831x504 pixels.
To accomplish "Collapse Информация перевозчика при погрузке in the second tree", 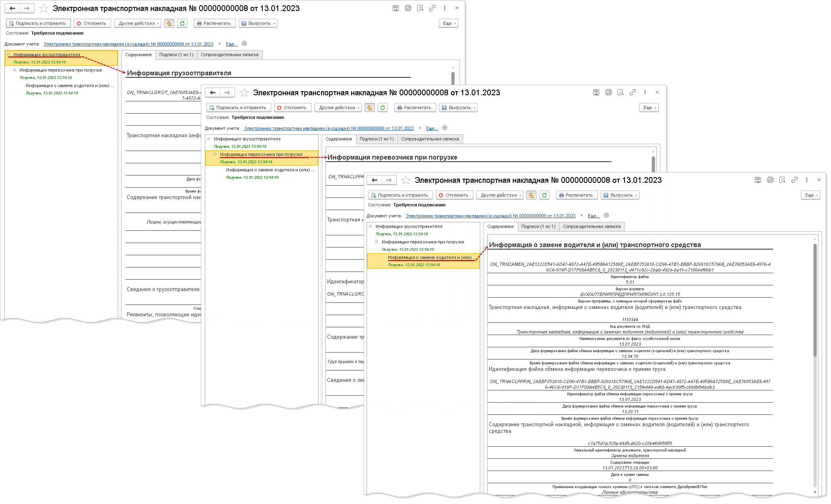I will pos(215,154).
